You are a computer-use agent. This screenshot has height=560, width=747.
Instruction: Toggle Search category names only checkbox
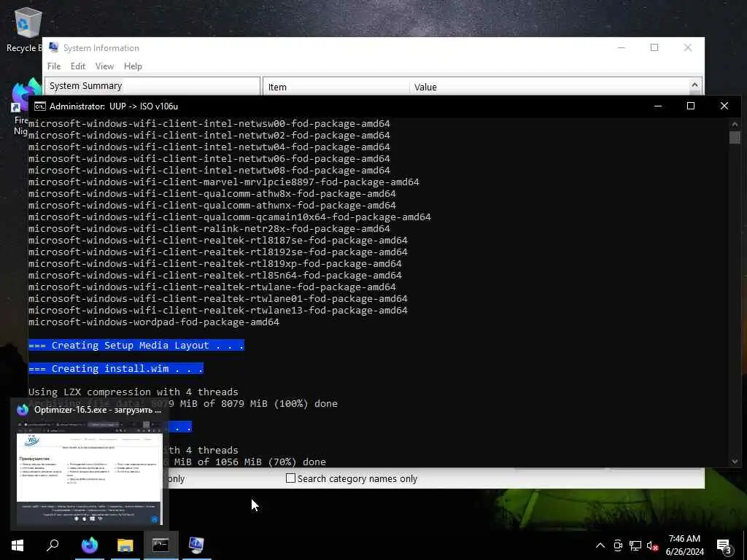[290, 478]
